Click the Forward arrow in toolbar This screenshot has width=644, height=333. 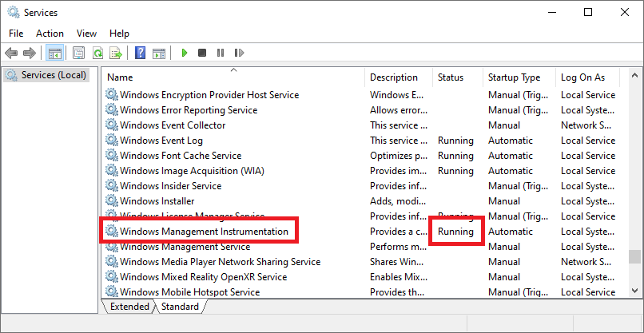30,53
